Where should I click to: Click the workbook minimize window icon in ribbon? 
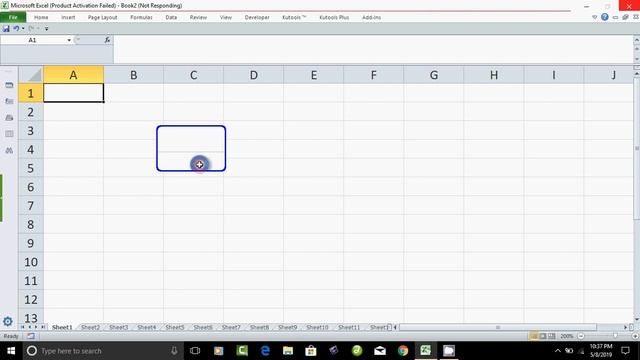(615, 17)
